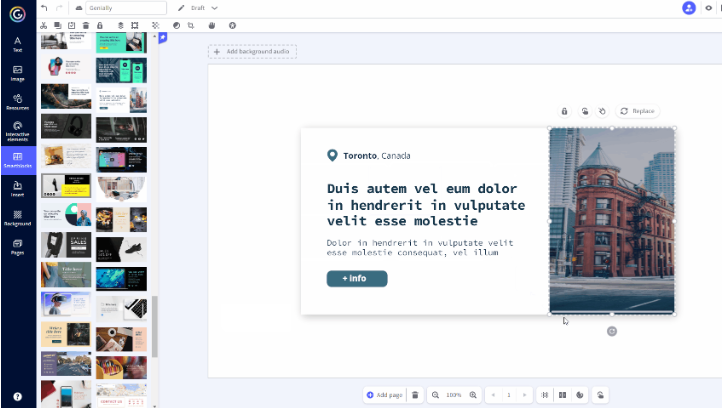Open the Resources panel in sidebar
Viewport: 722px width, 408px height.
click(x=17, y=102)
